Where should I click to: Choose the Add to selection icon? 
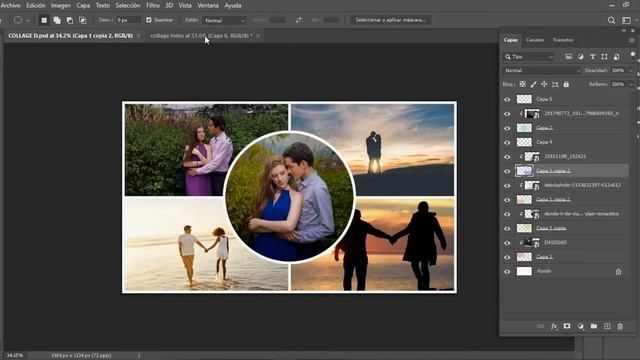click(x=57, y=20)
